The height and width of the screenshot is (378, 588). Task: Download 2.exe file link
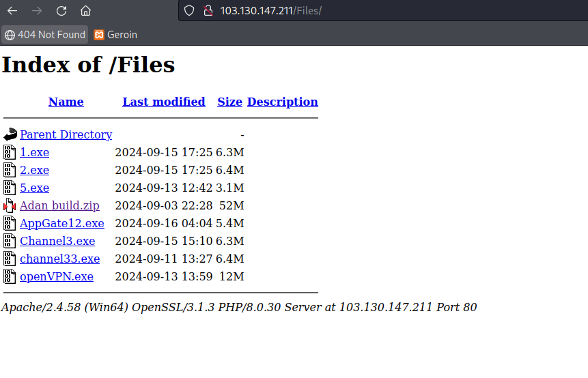35,170
